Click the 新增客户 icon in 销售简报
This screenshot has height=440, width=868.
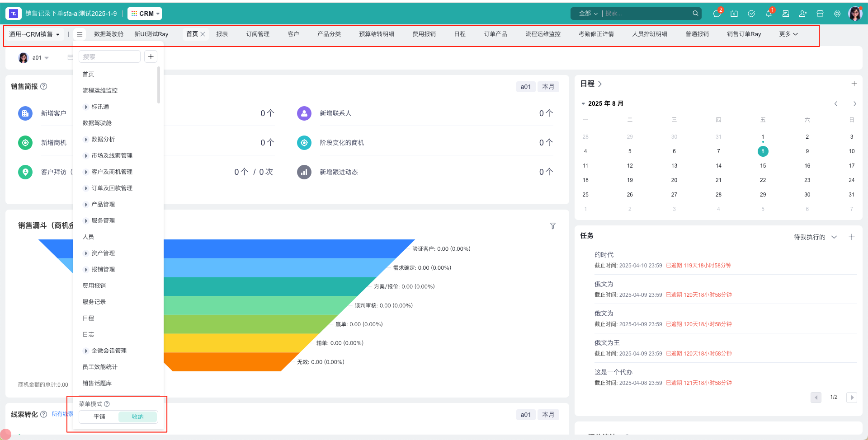[25, 113]
